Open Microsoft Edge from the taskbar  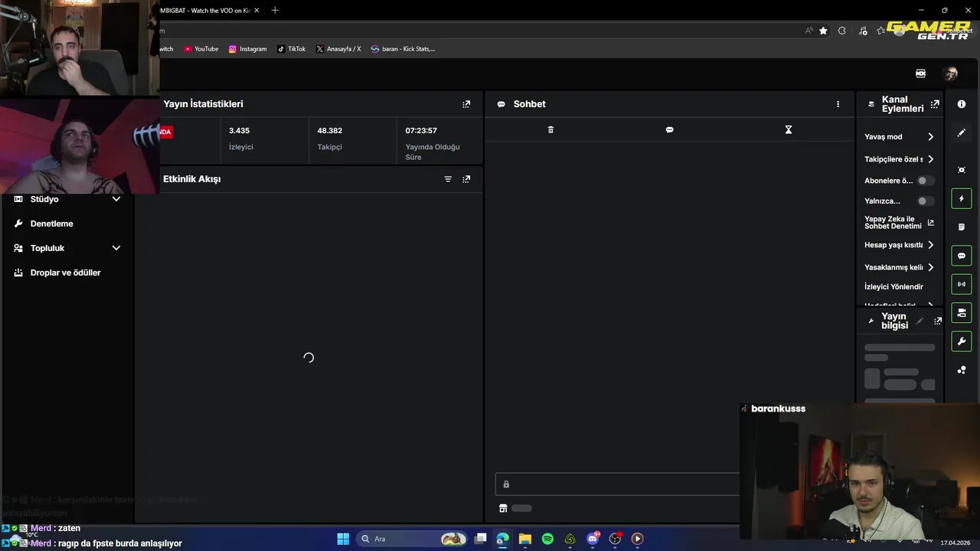tap(502, 539)
